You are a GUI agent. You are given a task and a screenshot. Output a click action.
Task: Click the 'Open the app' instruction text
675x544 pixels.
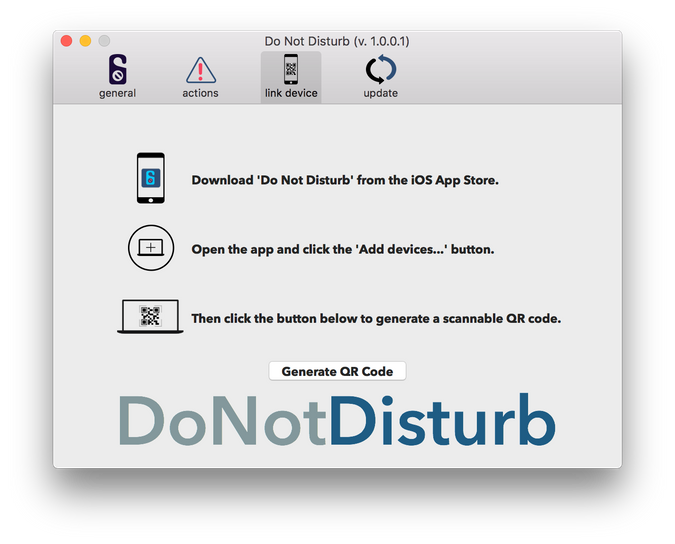(x=342, y=250)
